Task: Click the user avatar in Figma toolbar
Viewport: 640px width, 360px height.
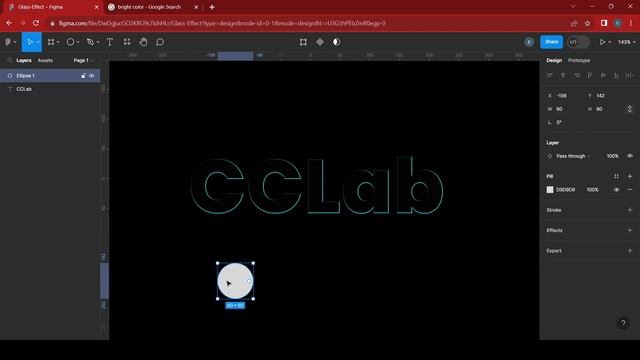Action: tap(529, 42)
